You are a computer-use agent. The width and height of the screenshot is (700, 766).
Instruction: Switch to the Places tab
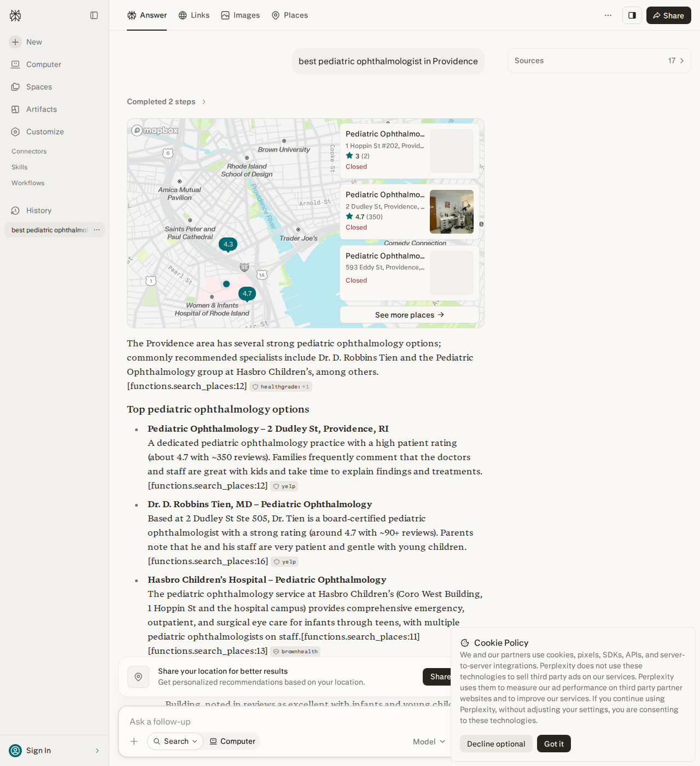290,15
